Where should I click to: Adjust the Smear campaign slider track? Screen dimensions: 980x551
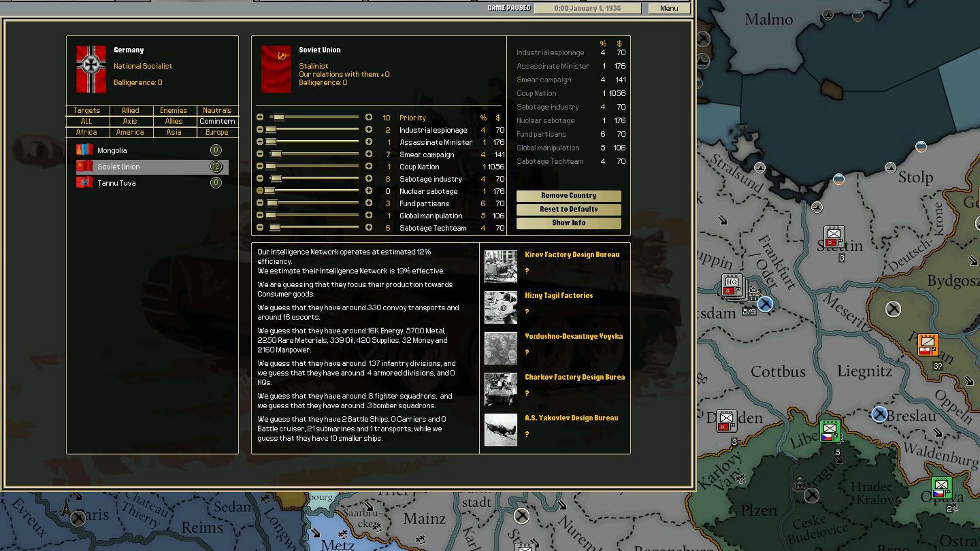click(313, 154)
